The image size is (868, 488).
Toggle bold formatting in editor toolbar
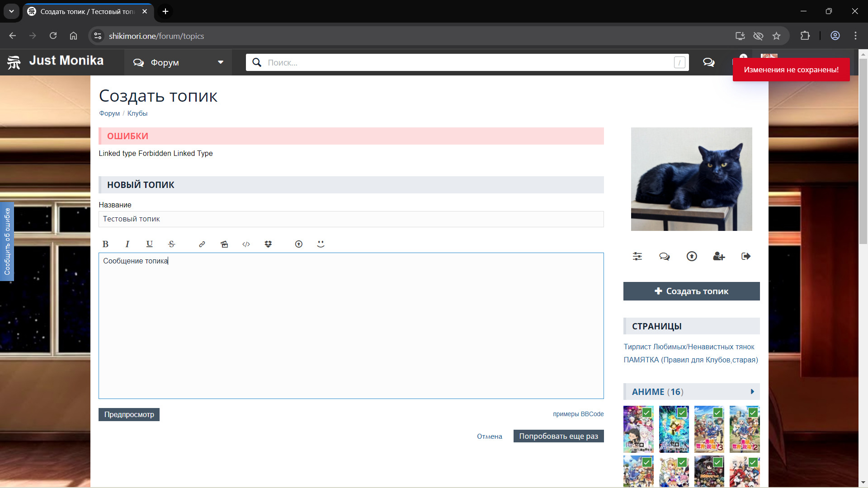click(105, 244)
